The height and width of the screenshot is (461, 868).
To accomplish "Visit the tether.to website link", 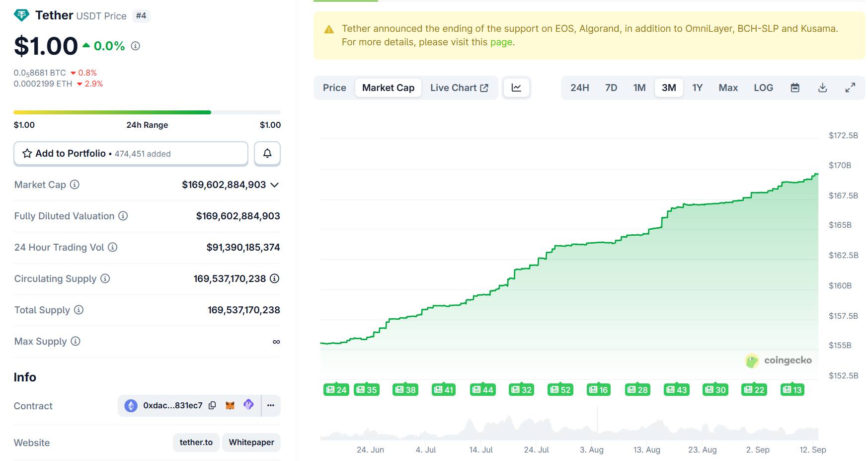I will click(196, 442).
